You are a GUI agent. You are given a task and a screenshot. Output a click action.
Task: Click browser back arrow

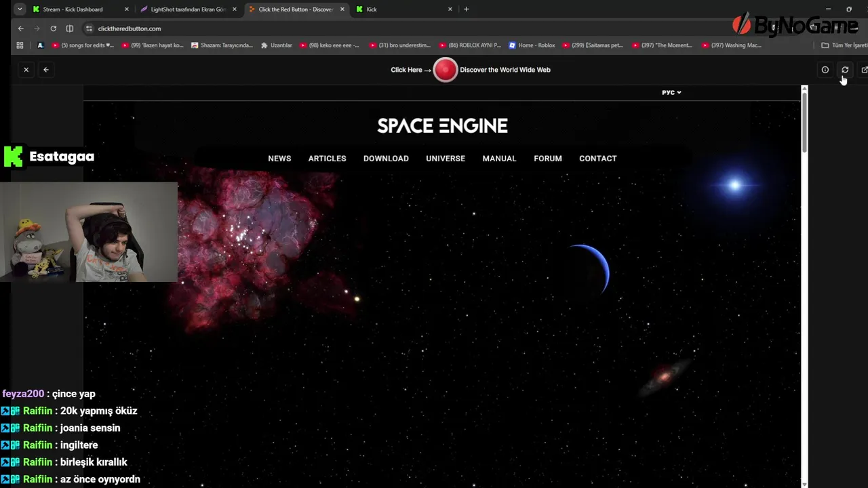coord(20,28)
